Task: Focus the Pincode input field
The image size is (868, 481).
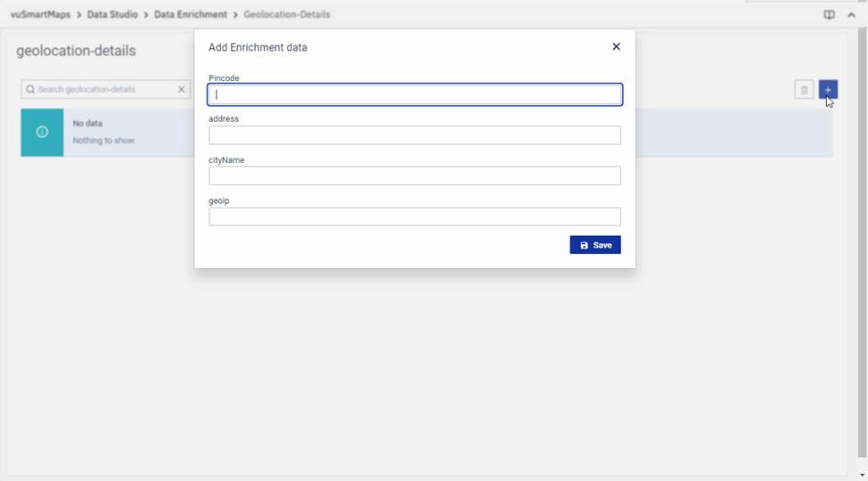Action: [414, 94]
